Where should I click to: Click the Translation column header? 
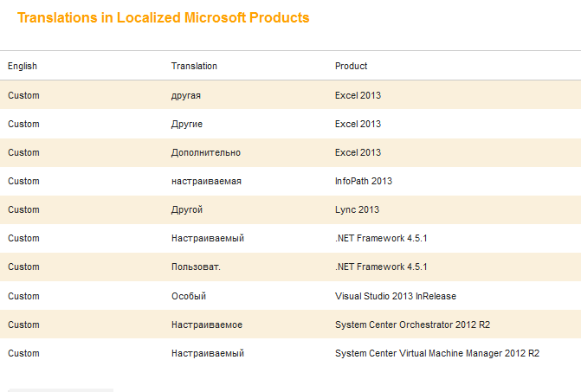point(194,66)
